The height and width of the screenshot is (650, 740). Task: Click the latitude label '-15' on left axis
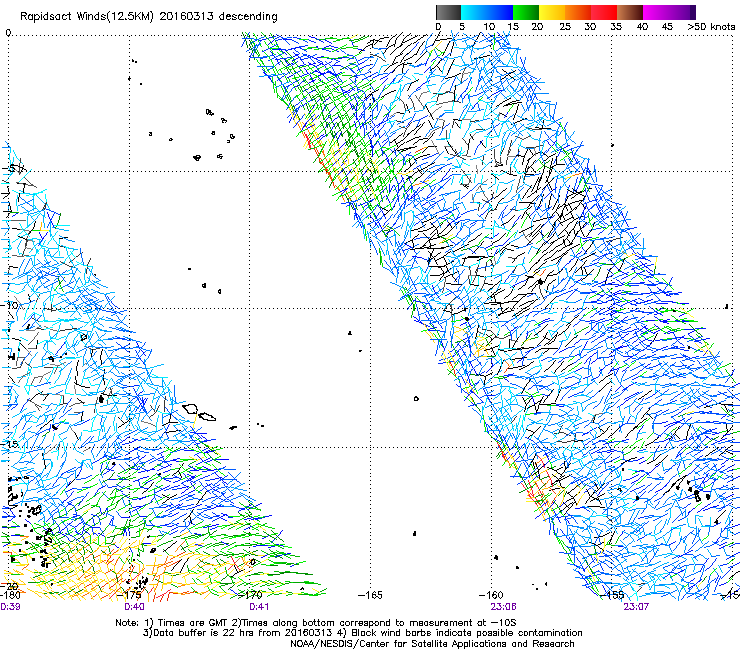[x=10, y=444]
